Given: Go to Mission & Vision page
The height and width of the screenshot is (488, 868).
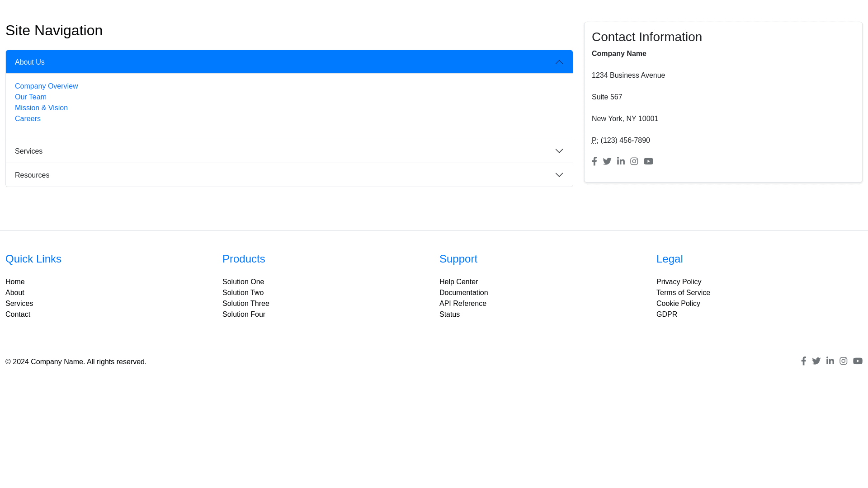Looking at the screenshot, I should tap(41, 108).
